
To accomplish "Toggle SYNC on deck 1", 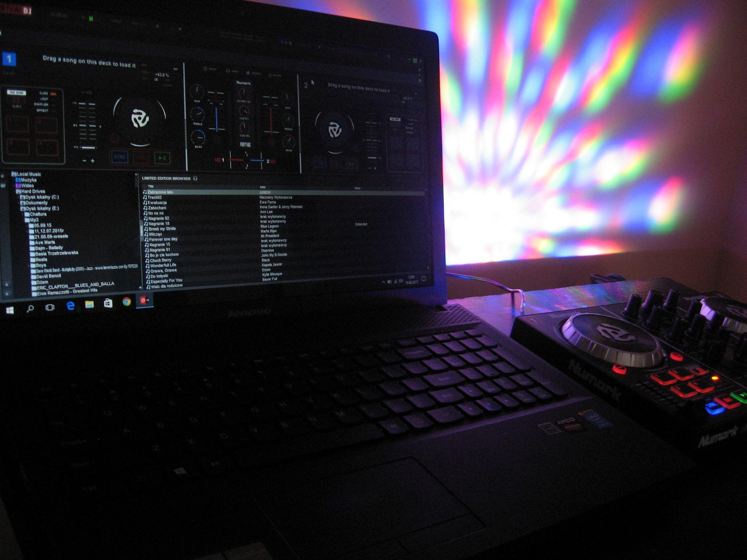I will click(x=120, y=157).
